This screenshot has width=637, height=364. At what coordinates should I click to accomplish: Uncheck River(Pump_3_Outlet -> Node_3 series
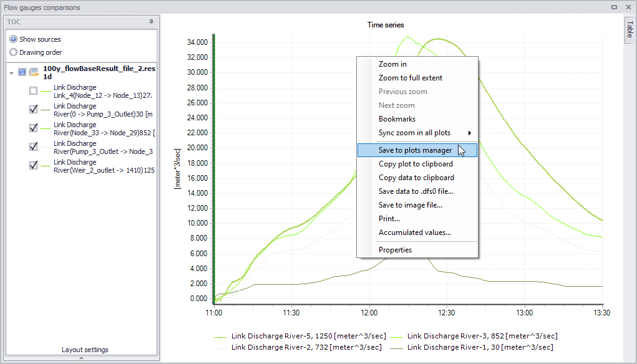pyautogui.click(x=33, y=146)
